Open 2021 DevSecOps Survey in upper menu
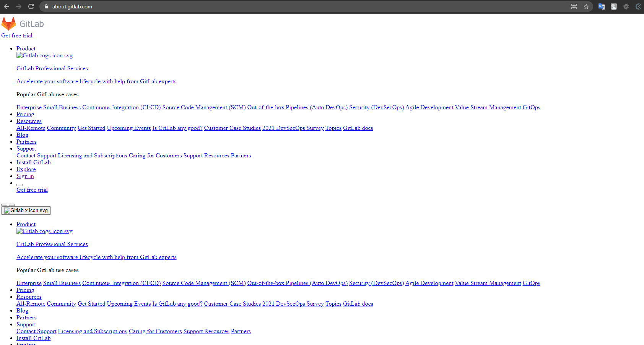The image size is (644, 345). (293, 128)
